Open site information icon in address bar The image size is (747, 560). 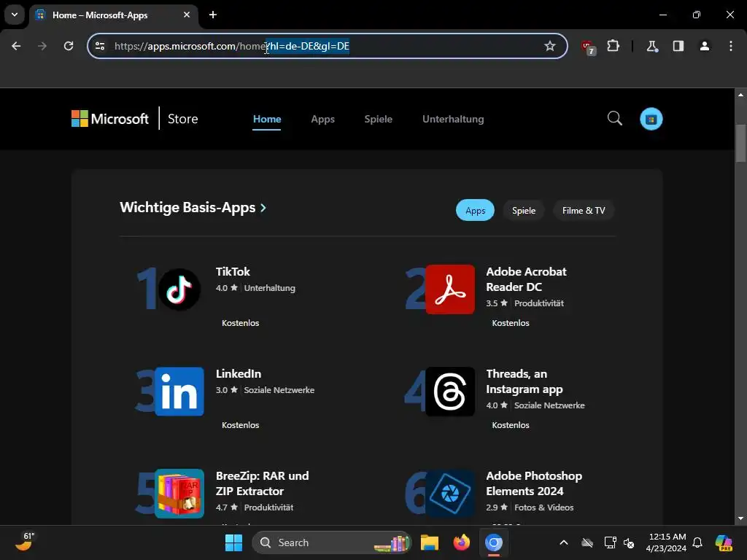coord(100,46)
